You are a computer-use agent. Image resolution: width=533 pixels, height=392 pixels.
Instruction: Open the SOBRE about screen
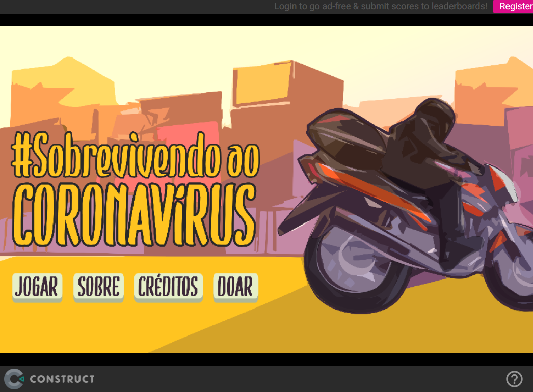tap(98, 287)
